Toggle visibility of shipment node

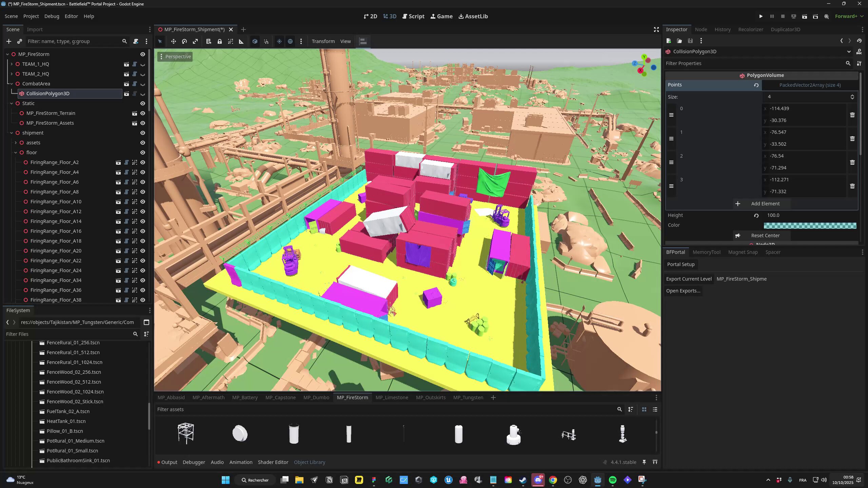pos(143,133)
